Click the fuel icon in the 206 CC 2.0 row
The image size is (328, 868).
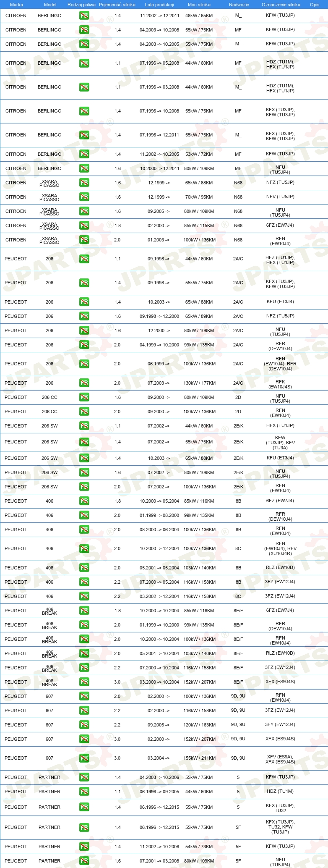click(x=84, y=412)
